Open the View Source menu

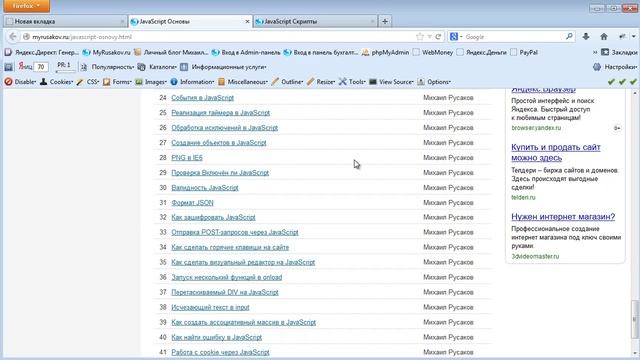[x=391, y=82]
